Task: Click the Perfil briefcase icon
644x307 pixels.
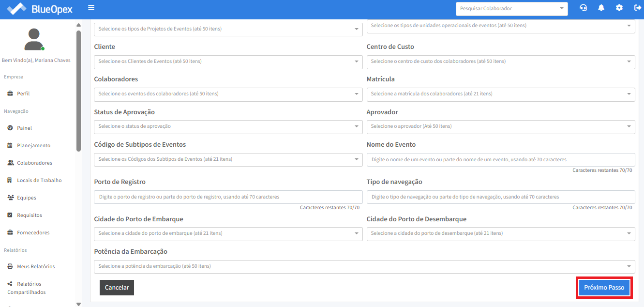Action: pos(10,93)
